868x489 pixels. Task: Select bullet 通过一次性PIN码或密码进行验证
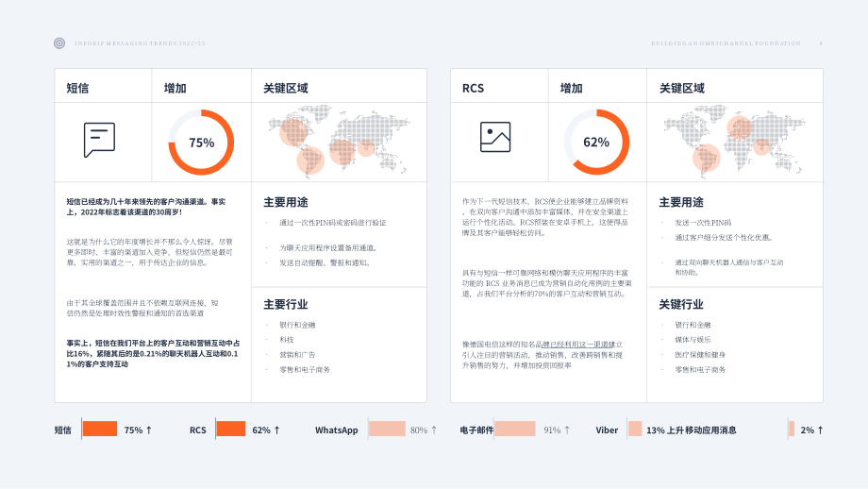click(333, 223)
